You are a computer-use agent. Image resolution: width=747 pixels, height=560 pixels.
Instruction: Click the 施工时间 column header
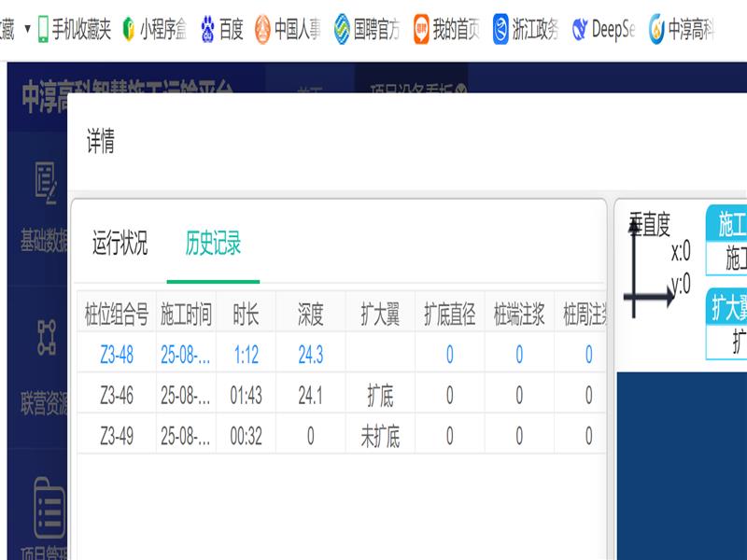point(186,315)
